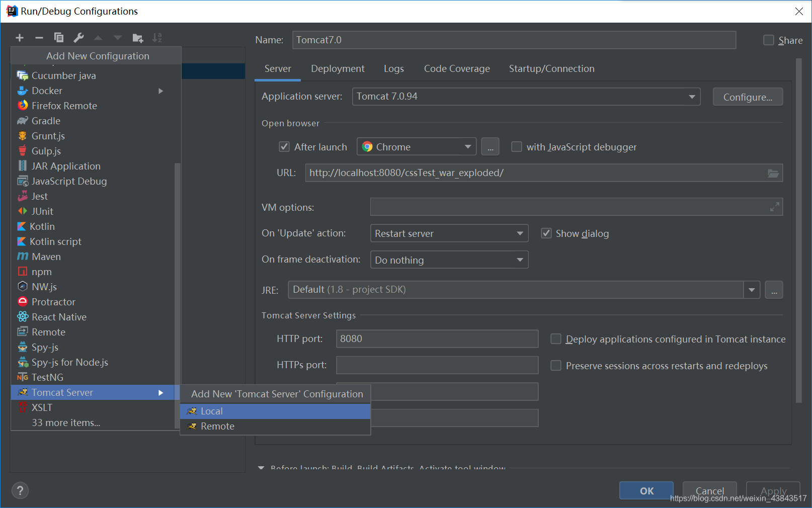Expand the VM options field
Viewport: 812px width, 508px height.
pos(775,207)
